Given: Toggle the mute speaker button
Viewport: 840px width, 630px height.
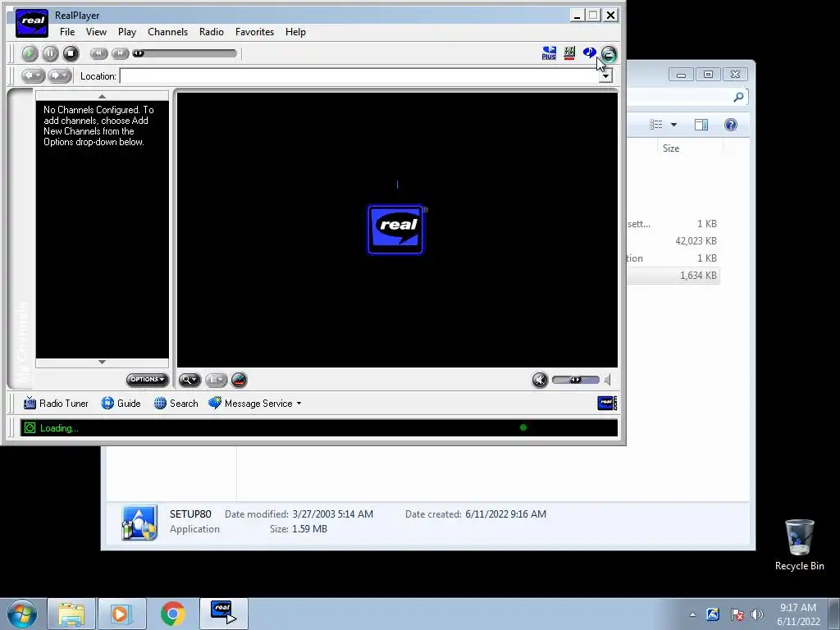Looking at the screenshot, I should click(x=540, y=380).
